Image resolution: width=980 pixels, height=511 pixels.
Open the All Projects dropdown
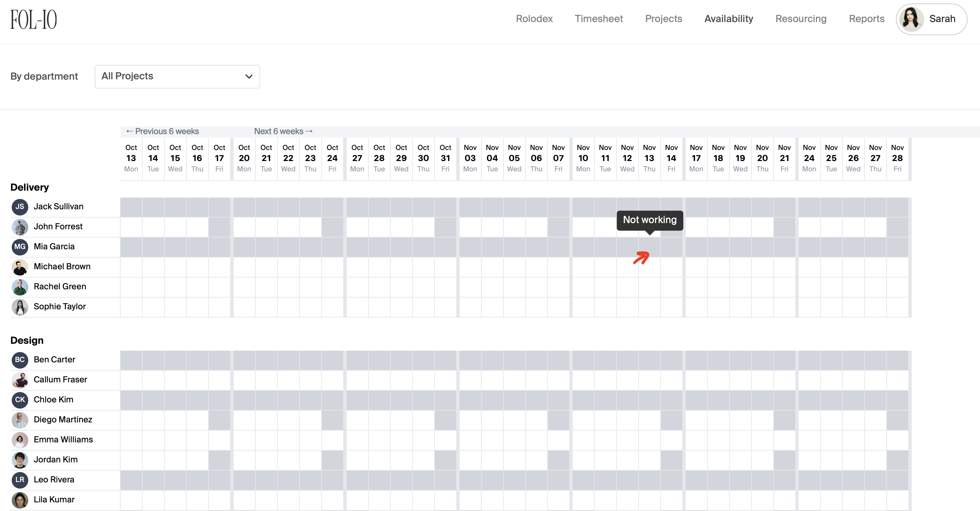(177, 77)
